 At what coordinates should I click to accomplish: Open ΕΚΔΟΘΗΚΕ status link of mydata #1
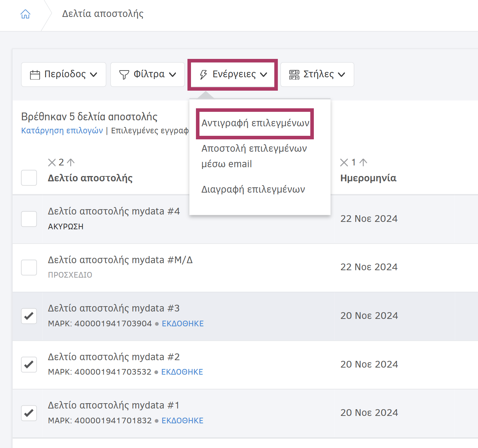tap(183, 420)
